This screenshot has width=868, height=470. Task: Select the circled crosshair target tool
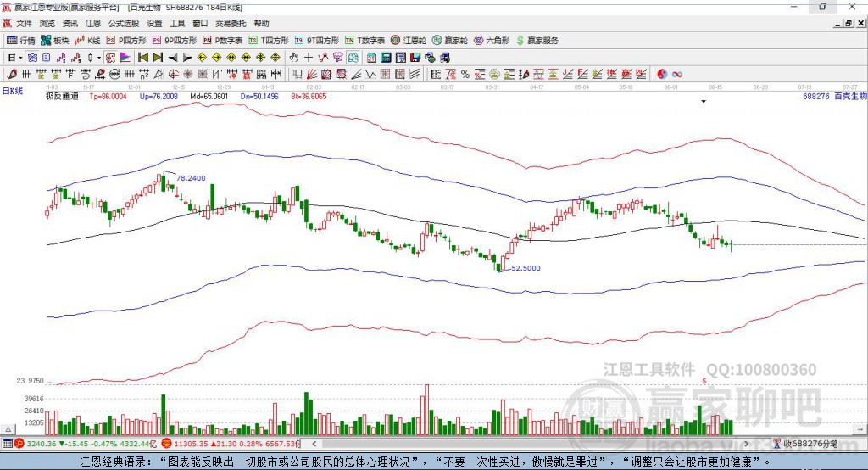click(x=173, y=75)
